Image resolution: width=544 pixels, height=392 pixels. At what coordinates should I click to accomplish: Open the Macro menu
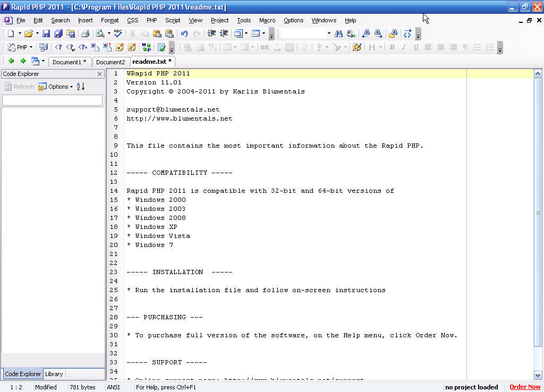pyautogui.click(x=267, y=20)
